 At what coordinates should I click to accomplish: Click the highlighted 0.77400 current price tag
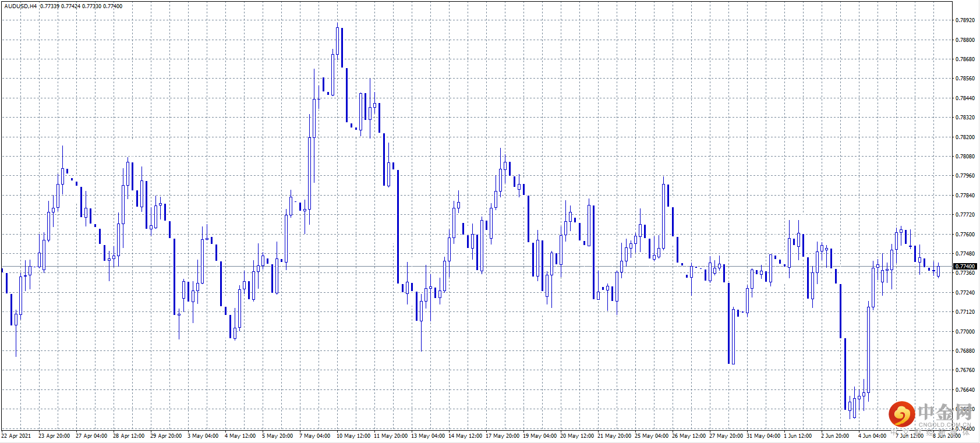965,267
